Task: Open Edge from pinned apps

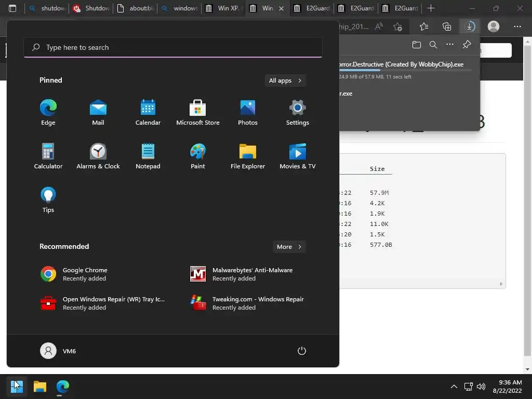Action: [x=48, y=112]
